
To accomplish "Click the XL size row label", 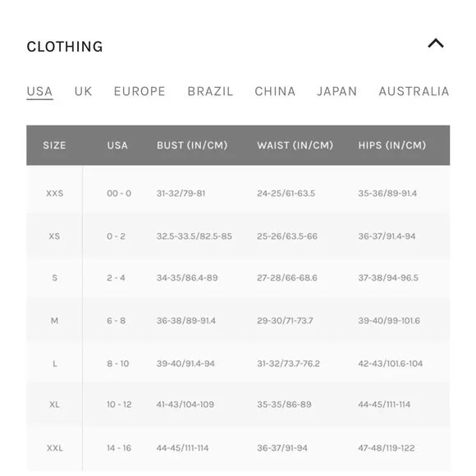I will (54, 405).
